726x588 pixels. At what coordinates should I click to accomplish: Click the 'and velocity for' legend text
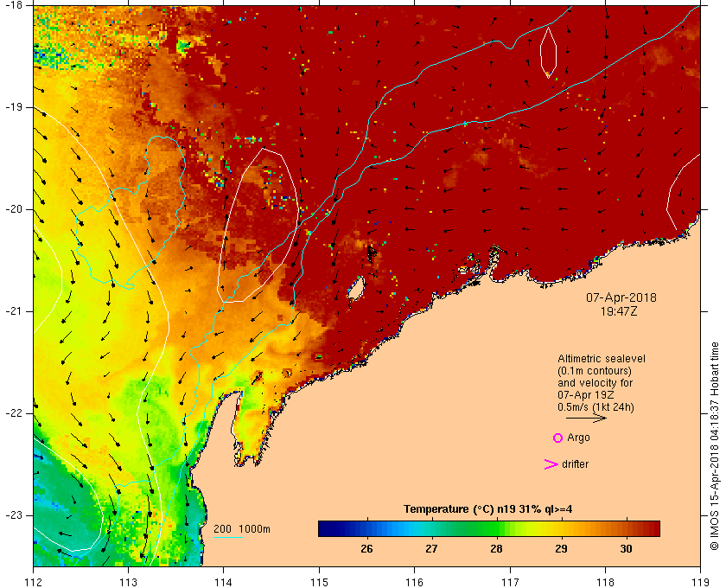pos(595,383)
